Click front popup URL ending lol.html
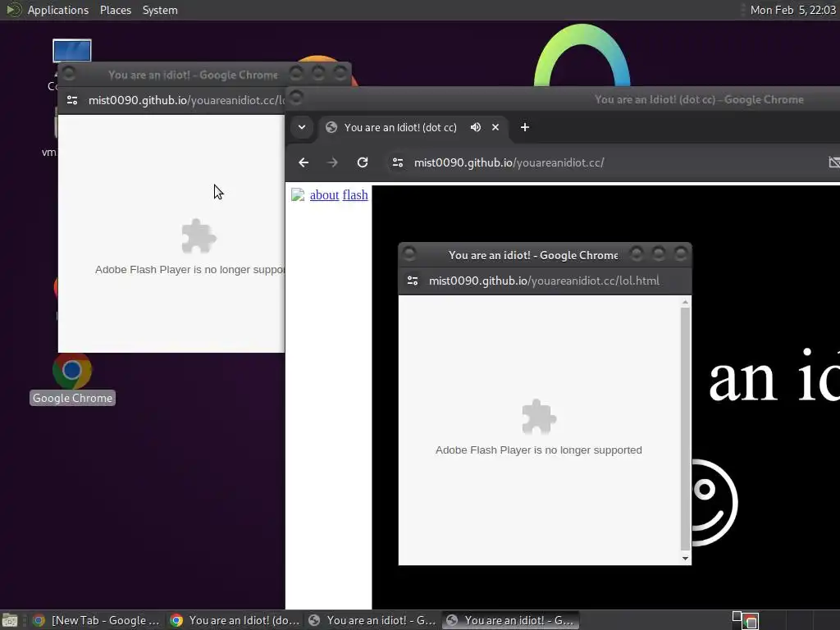 544,281
